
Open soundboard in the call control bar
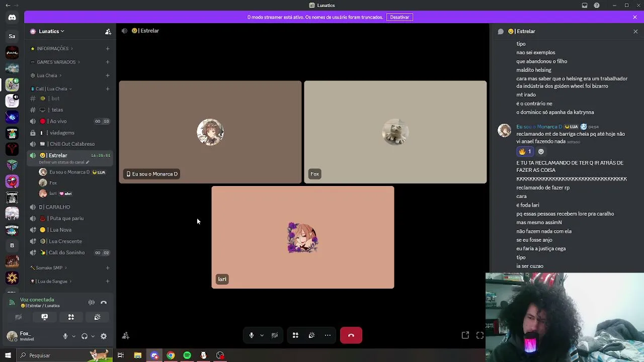pos(311,335)
